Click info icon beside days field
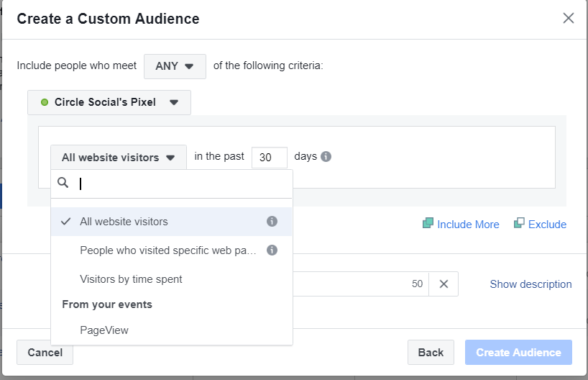This screenshot has width=588, height=380. pyautogui.click(x=326, y=157)
